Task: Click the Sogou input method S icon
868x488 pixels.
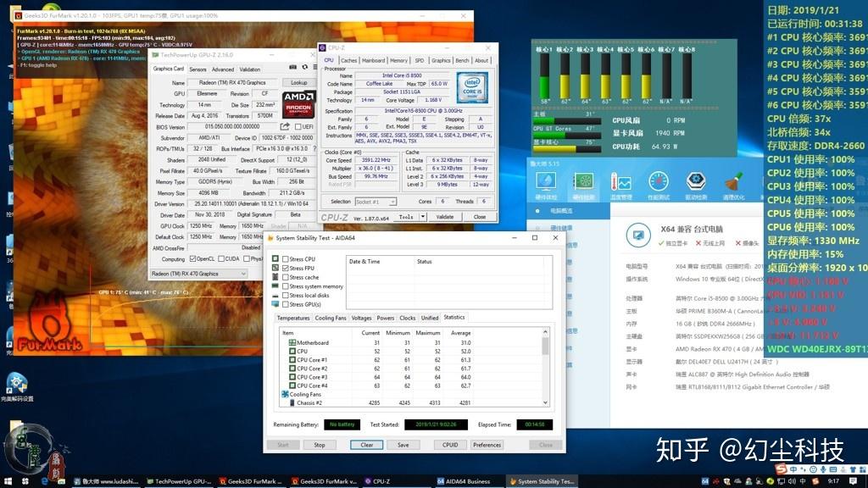Action: tap(781, 469)
